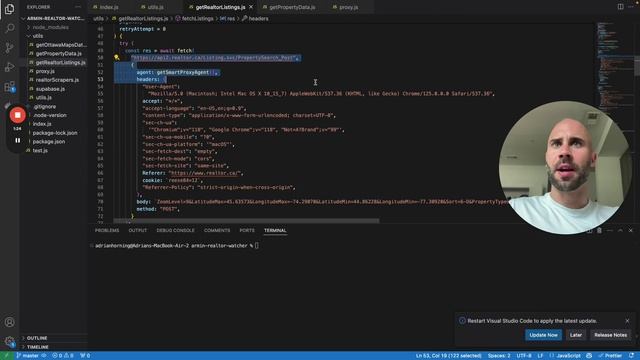Click getRealtorListings.js in the breadcrumb
The width and height of the screenshot is (640, 360).
[x=143, y=18]
